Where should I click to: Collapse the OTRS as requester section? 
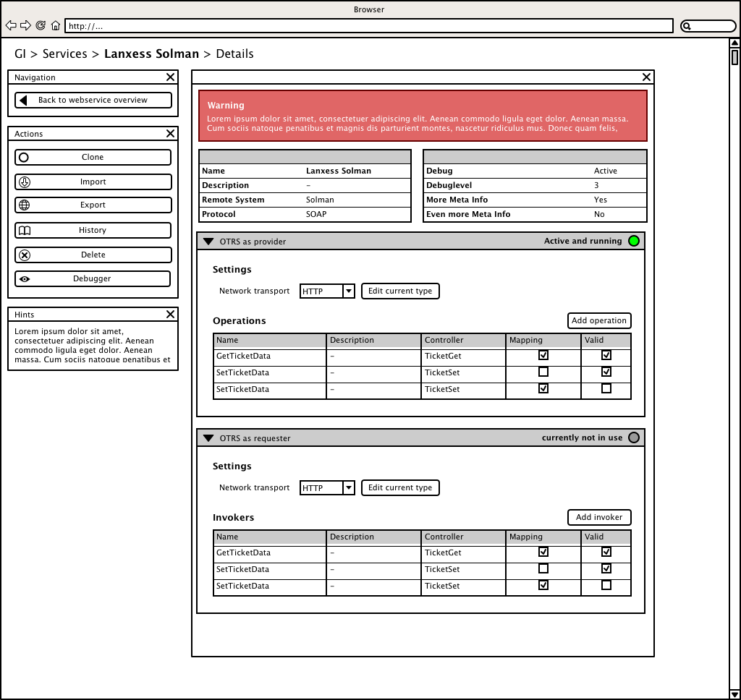(208, 438)
